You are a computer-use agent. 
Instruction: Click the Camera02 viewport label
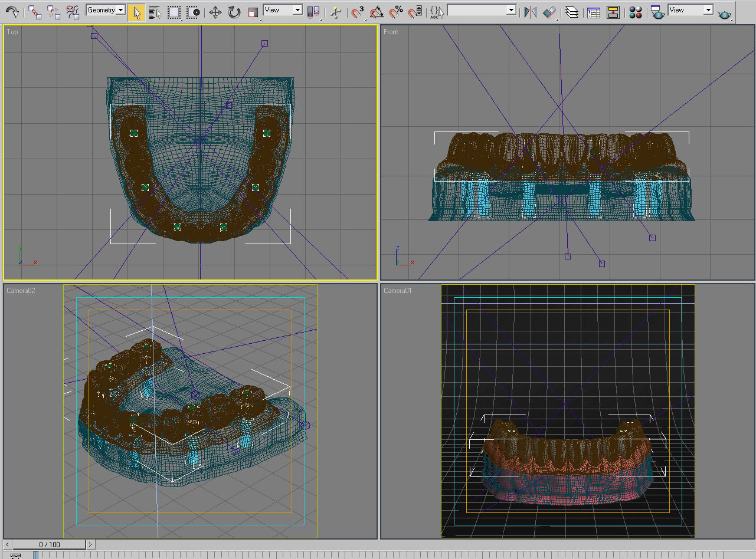coord(21,291)
